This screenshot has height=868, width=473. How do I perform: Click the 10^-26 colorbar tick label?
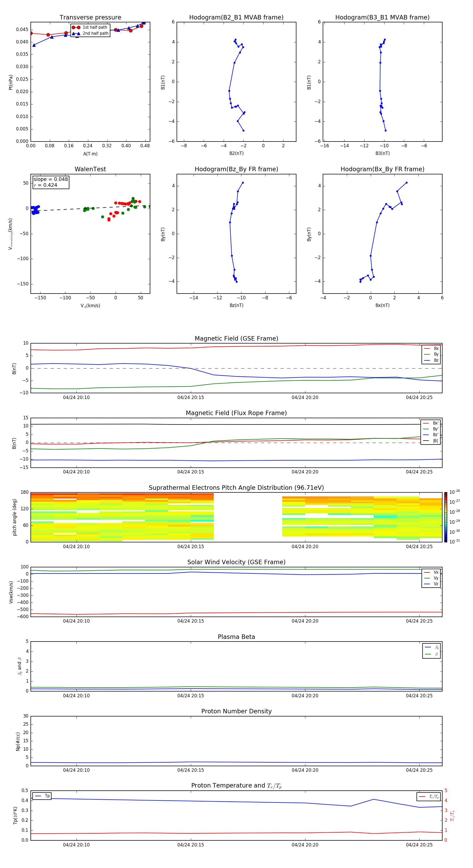[x=455, y=492]
